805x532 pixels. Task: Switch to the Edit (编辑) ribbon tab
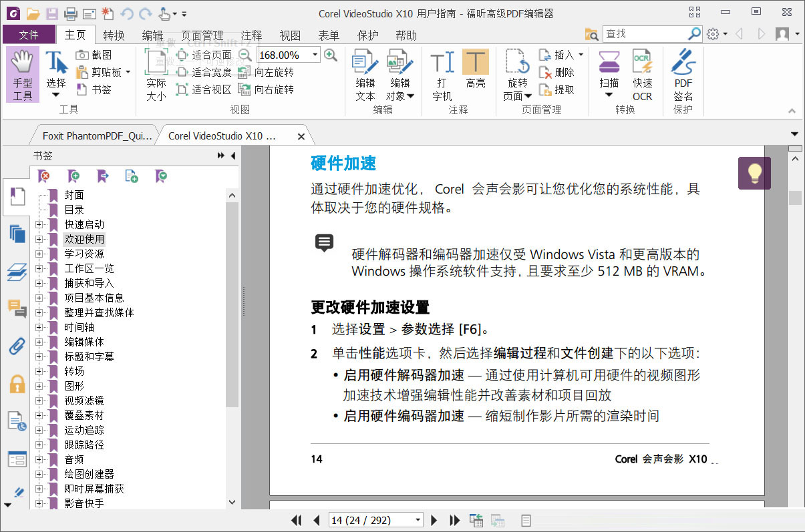click(152, 35)
